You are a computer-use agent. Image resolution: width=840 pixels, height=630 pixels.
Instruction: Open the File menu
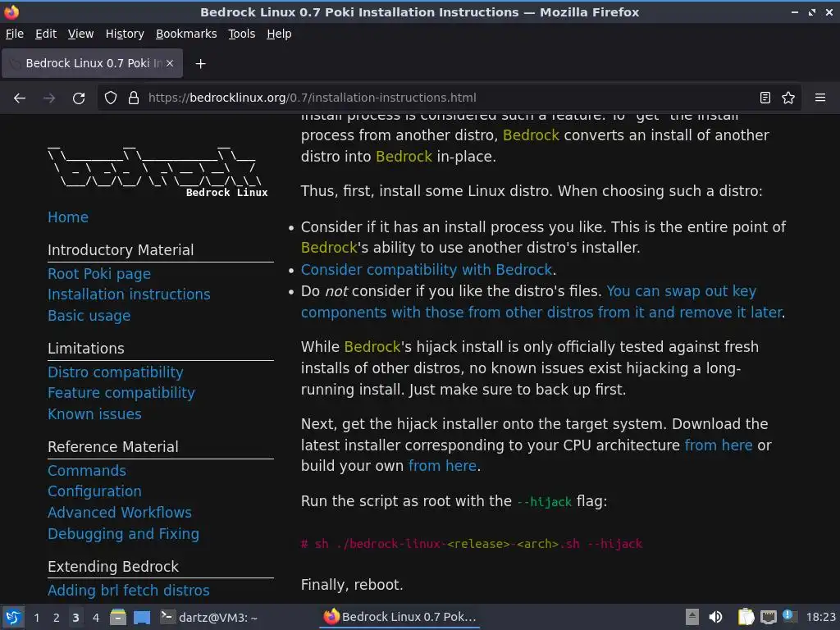click(x=15, y=34)
